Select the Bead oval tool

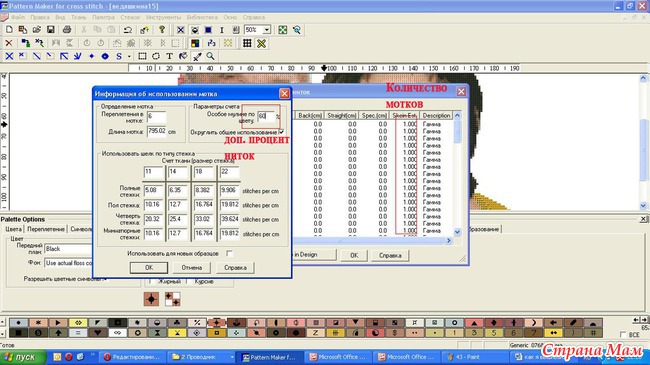[x=105, y=56]
